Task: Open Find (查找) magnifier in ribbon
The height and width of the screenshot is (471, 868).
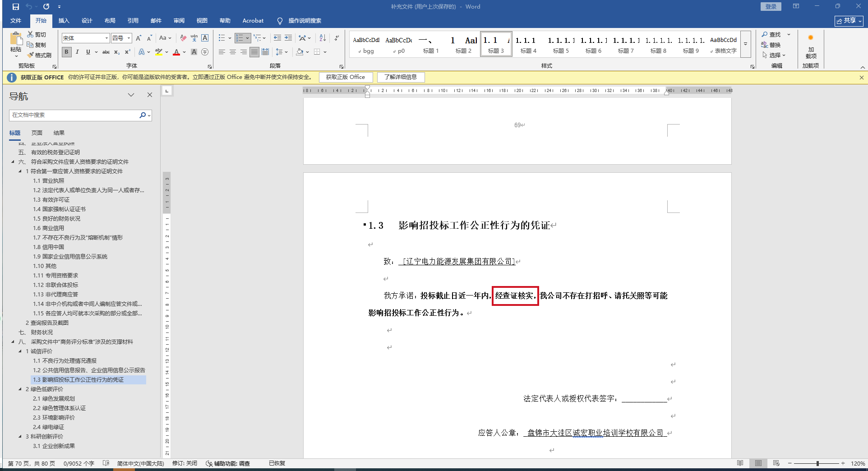Action: click(x=771, y=35)
